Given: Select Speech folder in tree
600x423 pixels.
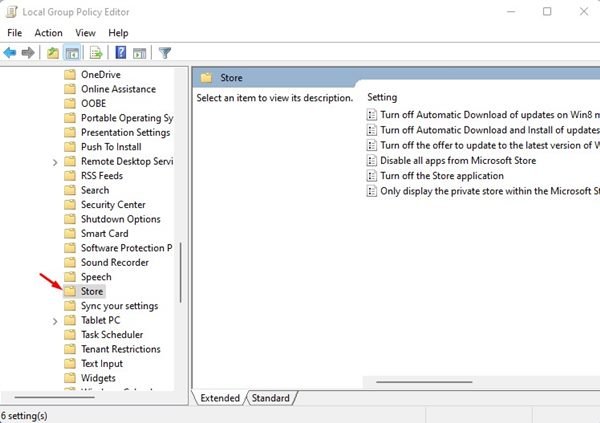Looking at the screenshot, I should 96,277.
